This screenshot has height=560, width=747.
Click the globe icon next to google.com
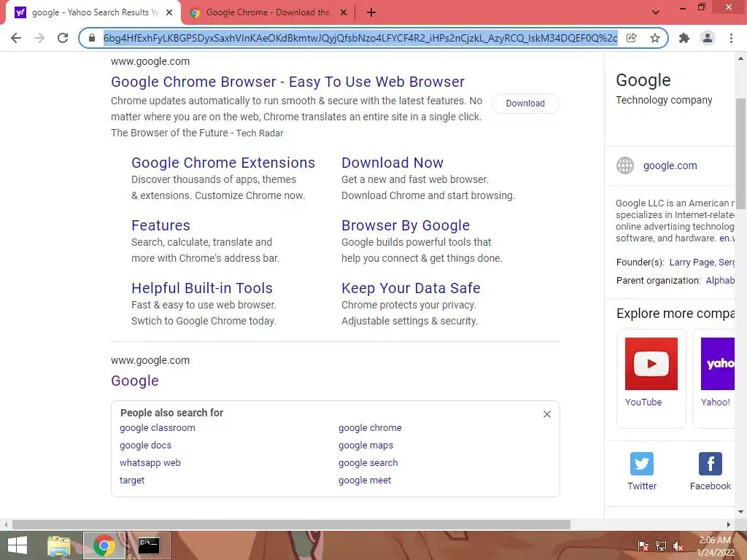[x=625, y=166]
